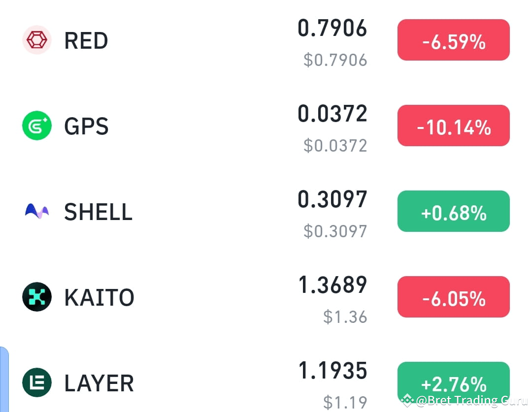Select the RED token logo icon
The width and height of the screenshot is (532, 412).
pos(37,40)
